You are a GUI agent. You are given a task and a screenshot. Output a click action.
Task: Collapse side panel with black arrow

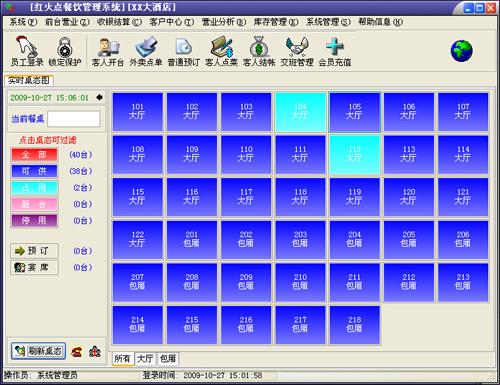click(99, 97)
